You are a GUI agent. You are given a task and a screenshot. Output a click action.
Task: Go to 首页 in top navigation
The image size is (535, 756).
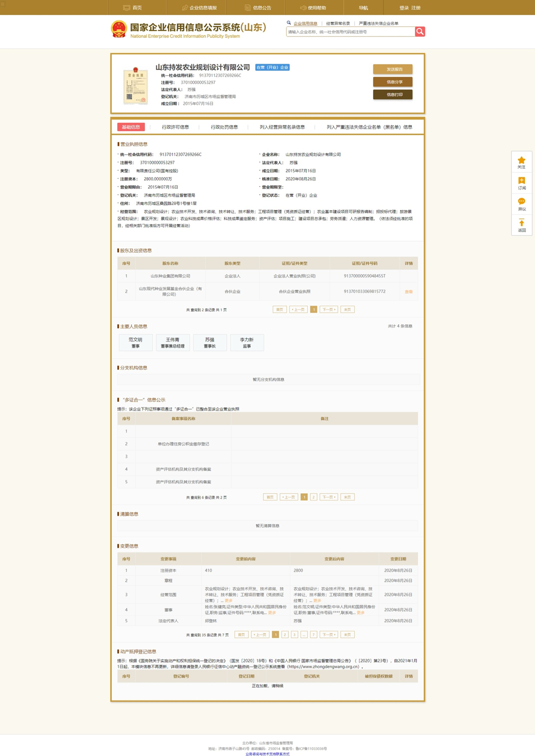coord(133,8)
